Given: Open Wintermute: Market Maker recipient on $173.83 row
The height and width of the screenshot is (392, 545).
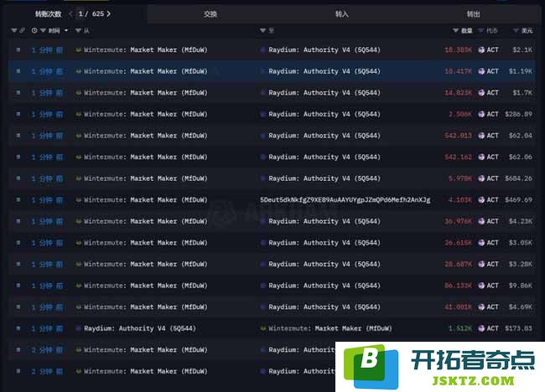Looking at the screenshot, I should pyautogui.click(x=330, y=328).
